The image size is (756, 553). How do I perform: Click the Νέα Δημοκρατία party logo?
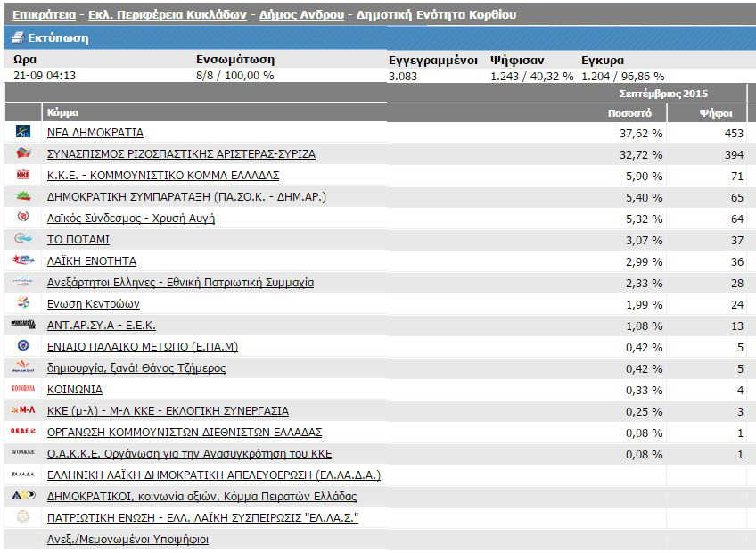click(x=23, y=132)
